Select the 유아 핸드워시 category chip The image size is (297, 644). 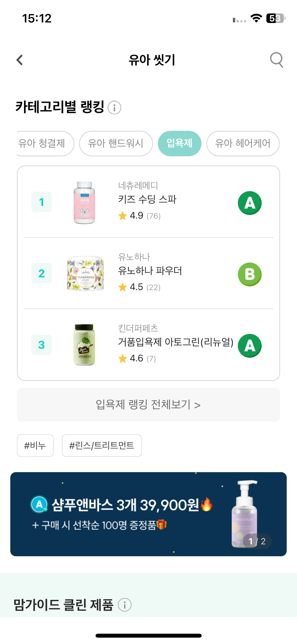(x=116, y=144)
